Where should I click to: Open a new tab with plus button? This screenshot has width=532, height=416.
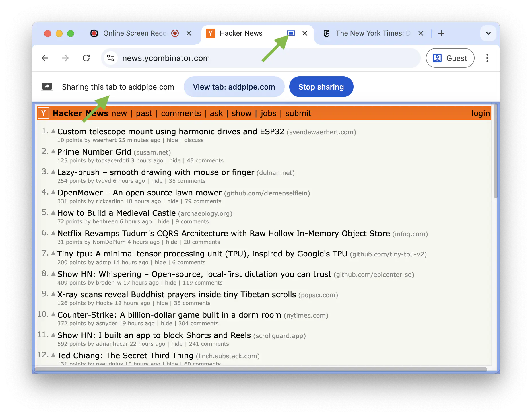point(441,33)
